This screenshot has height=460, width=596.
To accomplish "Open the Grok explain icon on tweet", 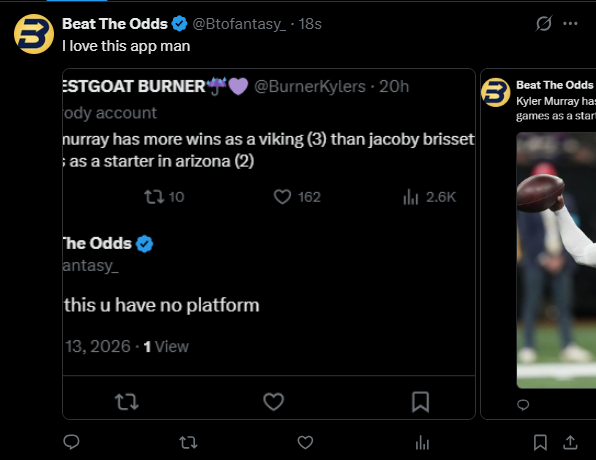I will click(544, 24).
